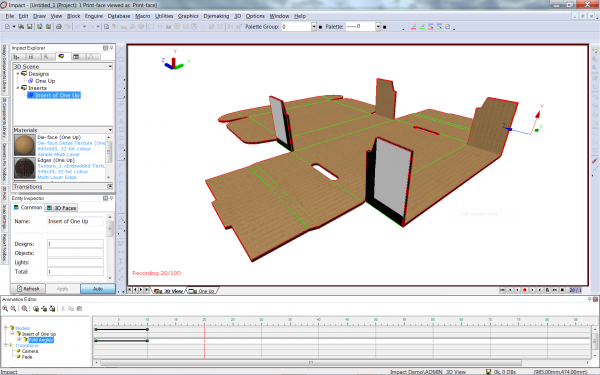
Task: Click the Save icon in main toolbar
Action: point(29,27)
